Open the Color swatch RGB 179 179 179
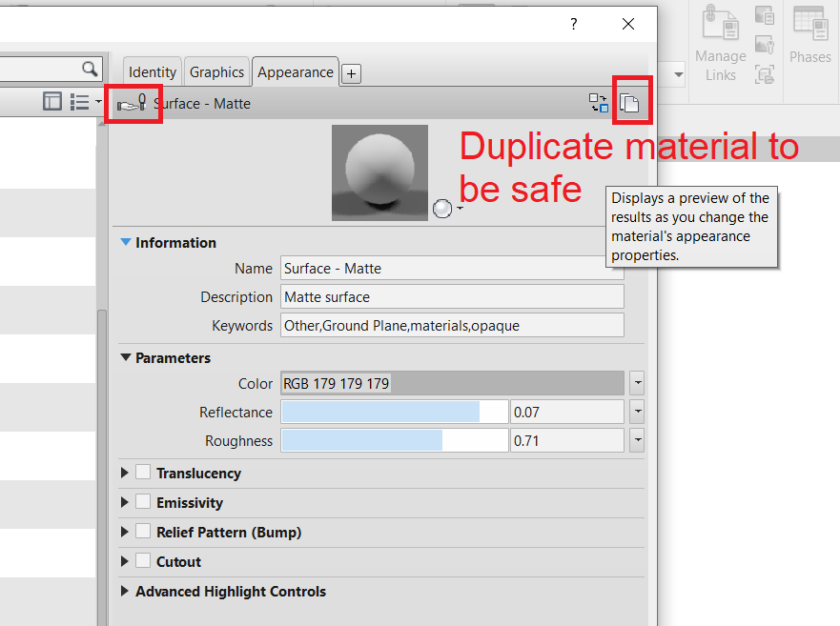The image size is (840, 626). 448,383
